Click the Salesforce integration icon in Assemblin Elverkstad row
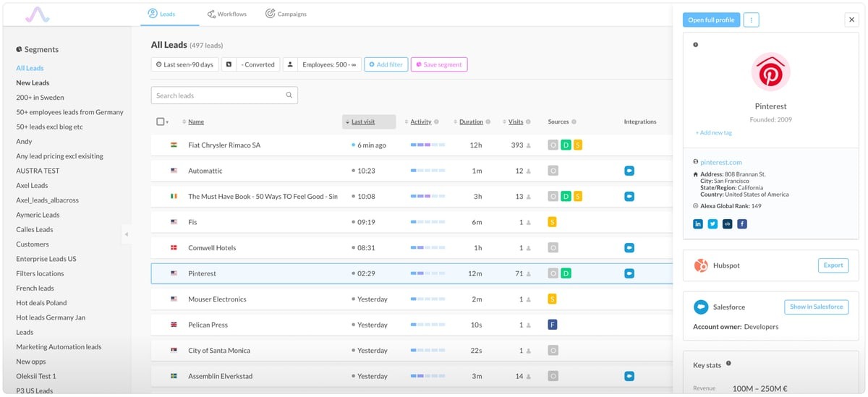 pos(629,376)
